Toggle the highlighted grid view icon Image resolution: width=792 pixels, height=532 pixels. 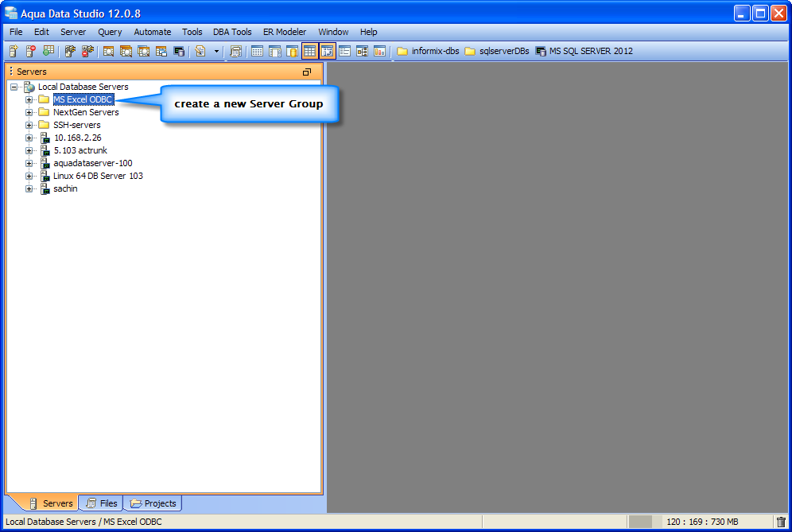[309, 51]
